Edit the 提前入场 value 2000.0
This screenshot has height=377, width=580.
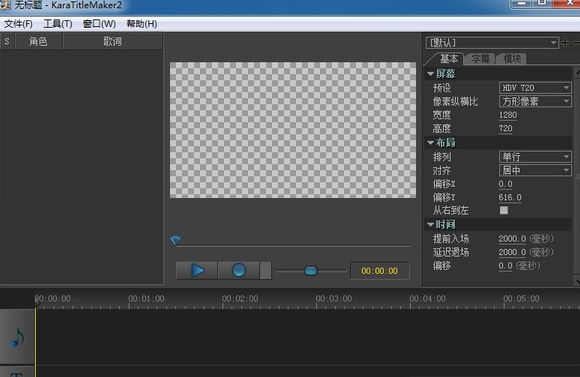512,239
